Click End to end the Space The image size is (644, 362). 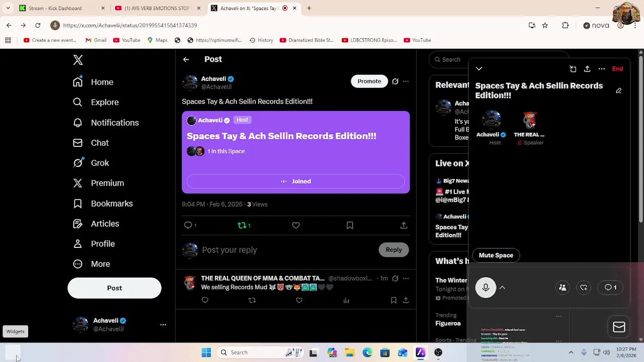pos(617,69)
